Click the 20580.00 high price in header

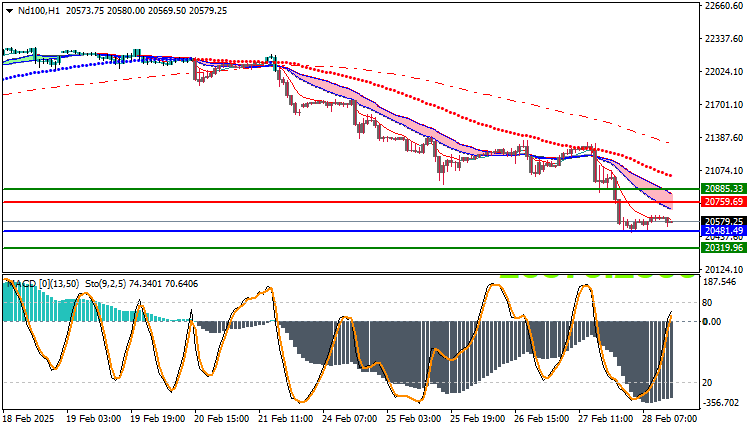126,11
